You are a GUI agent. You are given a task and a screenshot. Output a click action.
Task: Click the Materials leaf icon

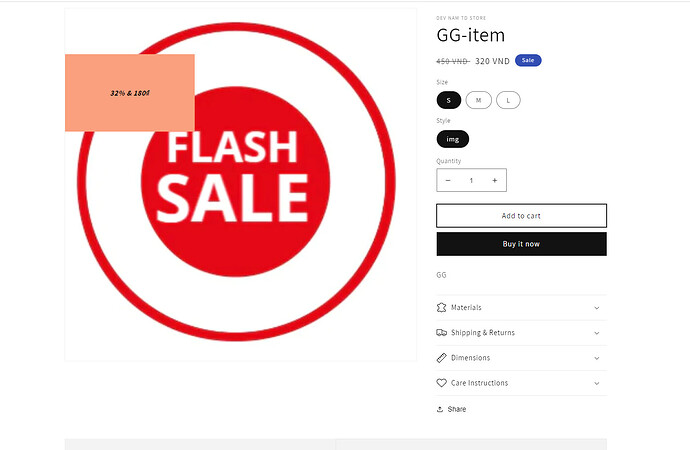[442, 308]
